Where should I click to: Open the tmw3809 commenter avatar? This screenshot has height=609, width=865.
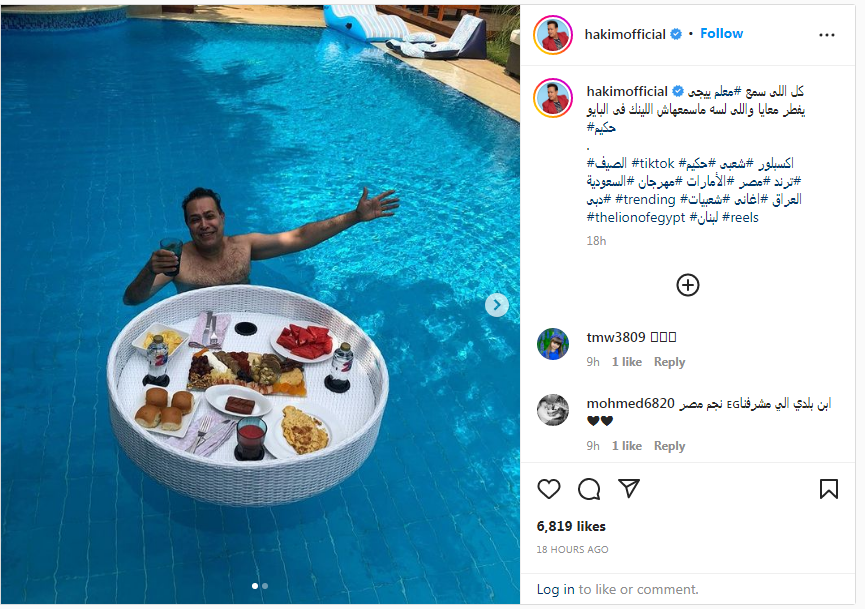click(x=553, y=344)
